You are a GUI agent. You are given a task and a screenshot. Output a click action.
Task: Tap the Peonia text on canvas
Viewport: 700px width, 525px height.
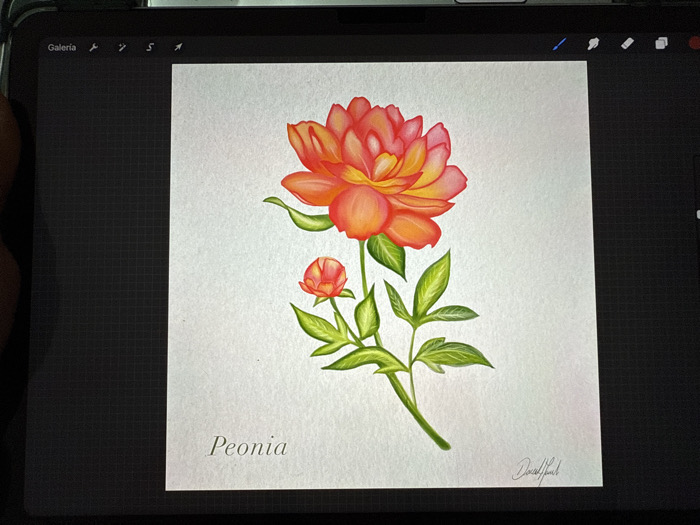coord(248,446)
